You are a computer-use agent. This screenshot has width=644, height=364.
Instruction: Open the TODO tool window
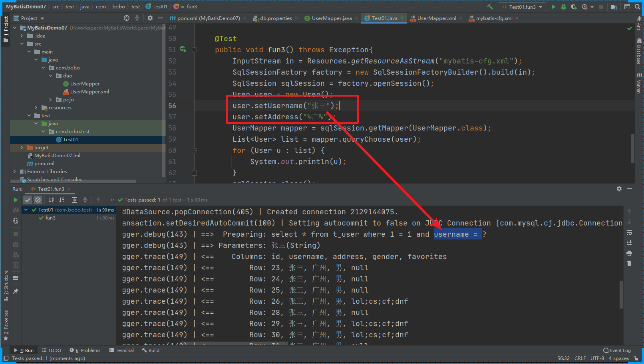tap(52, 350)
